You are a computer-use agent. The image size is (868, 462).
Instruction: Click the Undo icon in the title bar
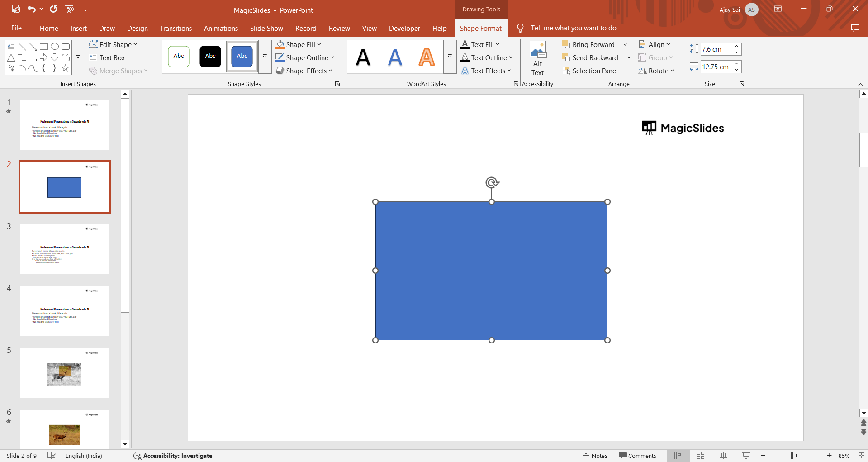(31, 9)
